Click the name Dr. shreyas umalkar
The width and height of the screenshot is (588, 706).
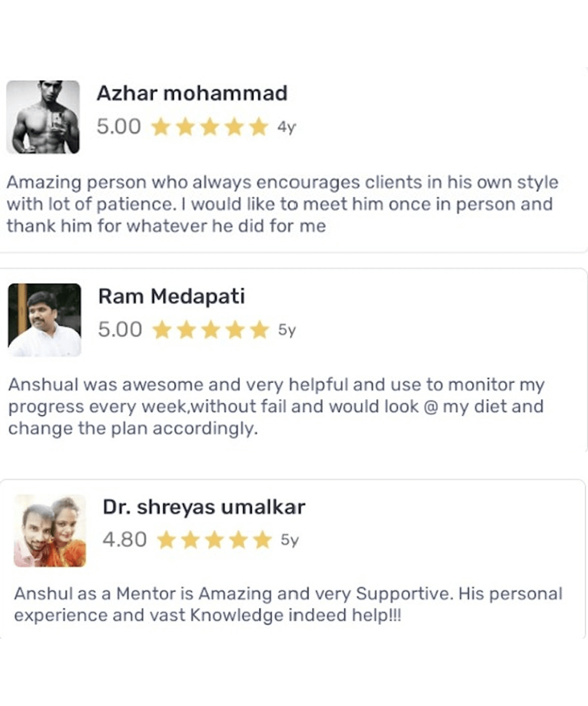tap(204, 507)
